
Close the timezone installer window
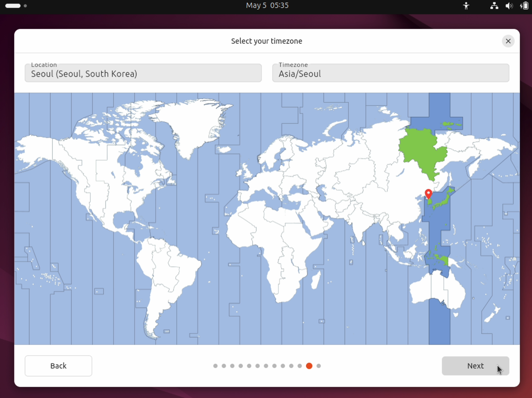(508, 41)
